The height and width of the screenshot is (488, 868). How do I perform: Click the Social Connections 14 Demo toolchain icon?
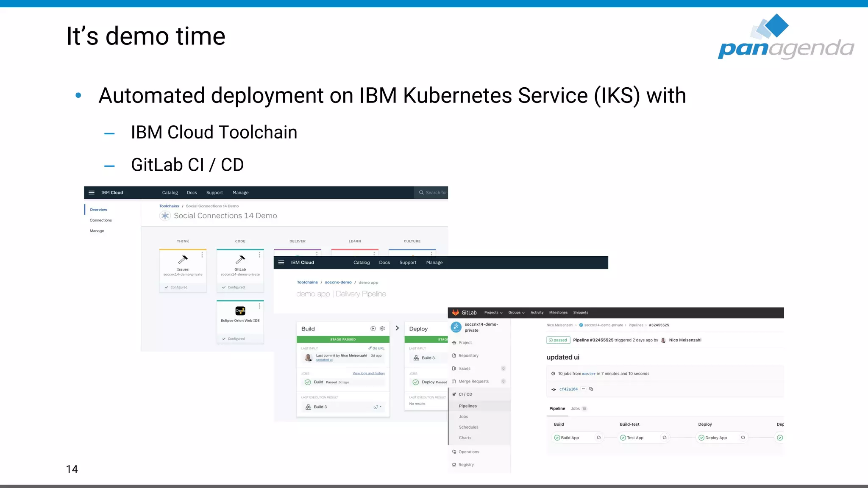[x=165, y=216]
